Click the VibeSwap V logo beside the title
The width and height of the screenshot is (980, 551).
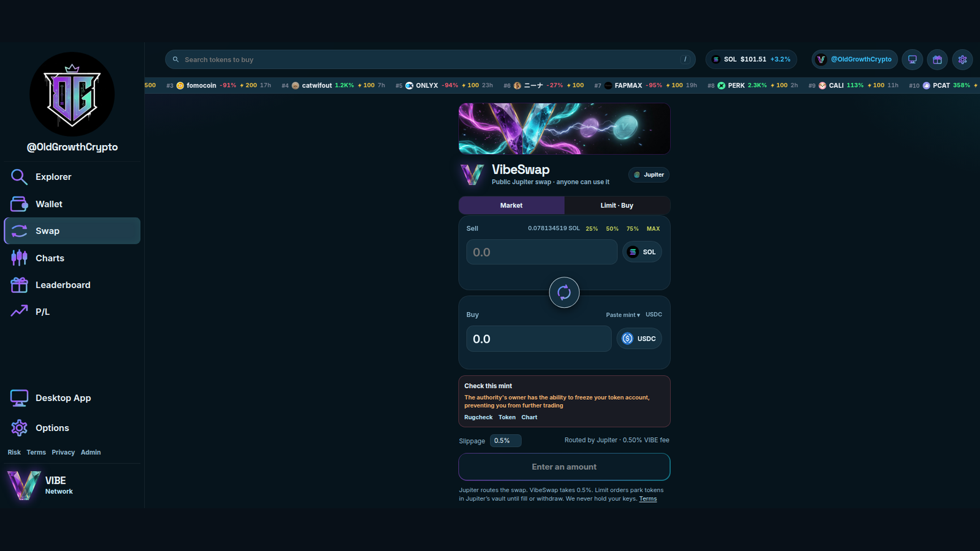pyautogui.click(x=472, y=174)
